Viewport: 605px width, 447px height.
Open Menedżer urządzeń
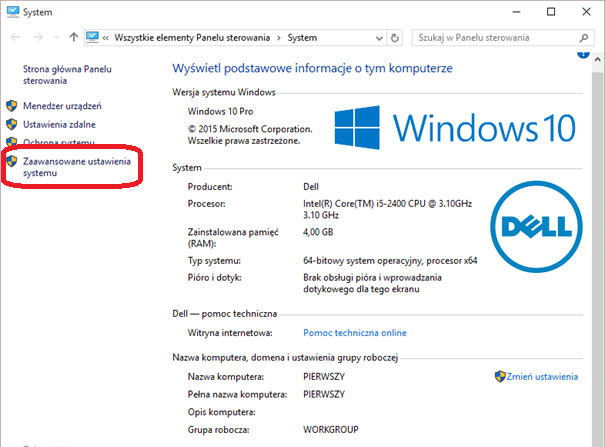[62, 106]
